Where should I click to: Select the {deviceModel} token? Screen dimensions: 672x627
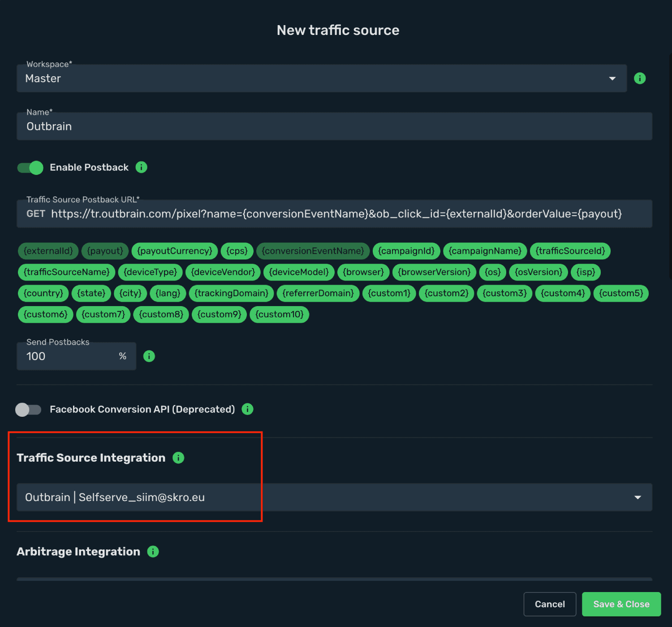[x=299, y=272]
